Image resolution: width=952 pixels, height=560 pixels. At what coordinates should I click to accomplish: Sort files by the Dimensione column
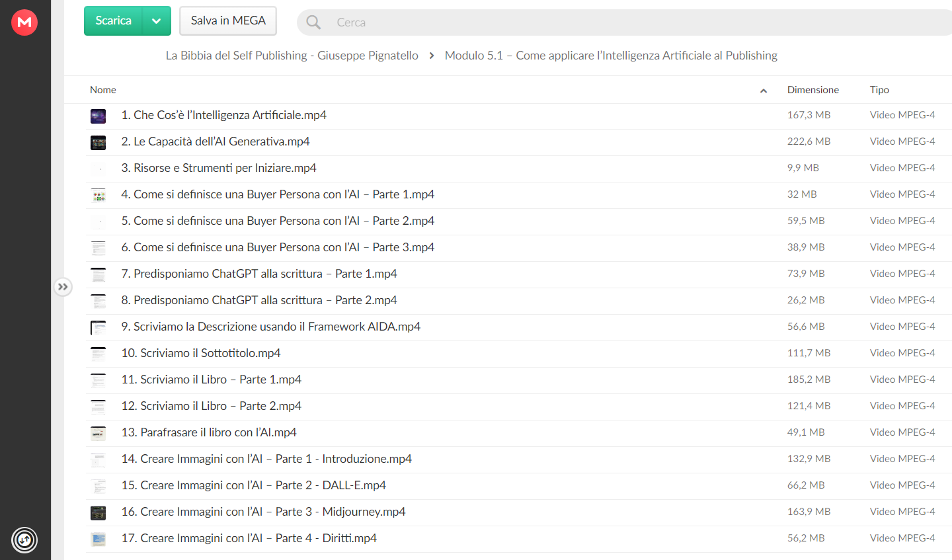pyautogui.click(x=813, y=90)
